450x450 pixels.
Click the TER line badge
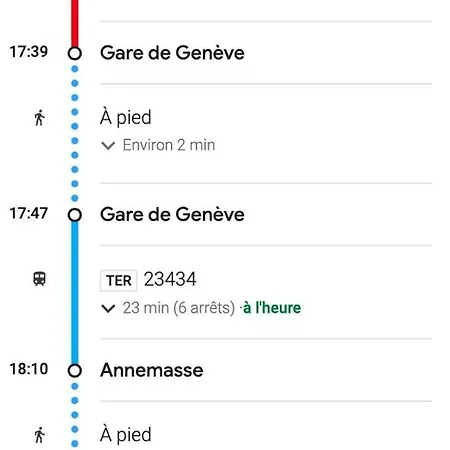(118, 281)
